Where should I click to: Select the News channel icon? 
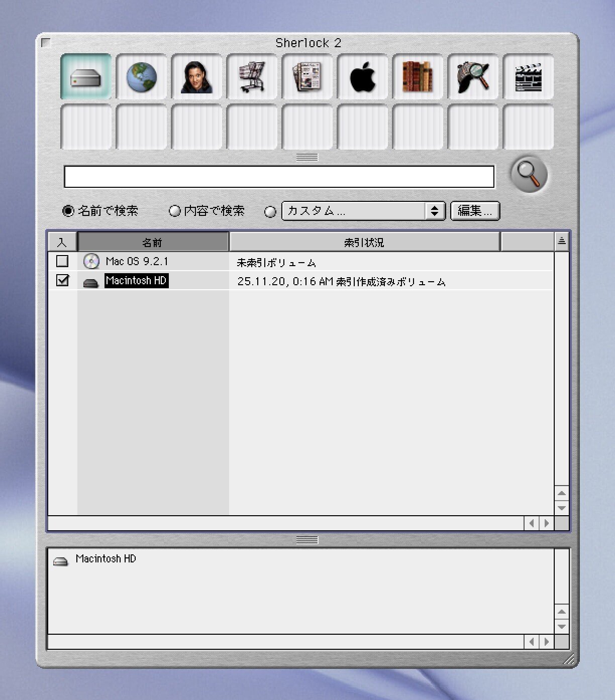307,77
